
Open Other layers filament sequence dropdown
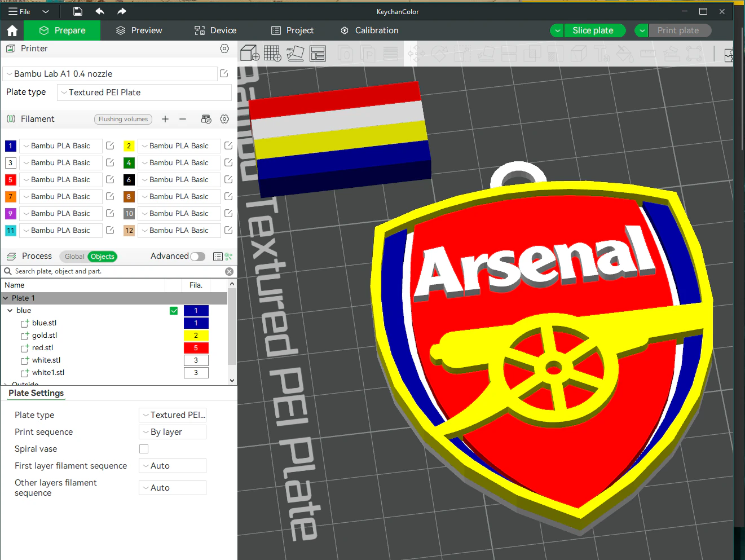[x=173, y=488]
